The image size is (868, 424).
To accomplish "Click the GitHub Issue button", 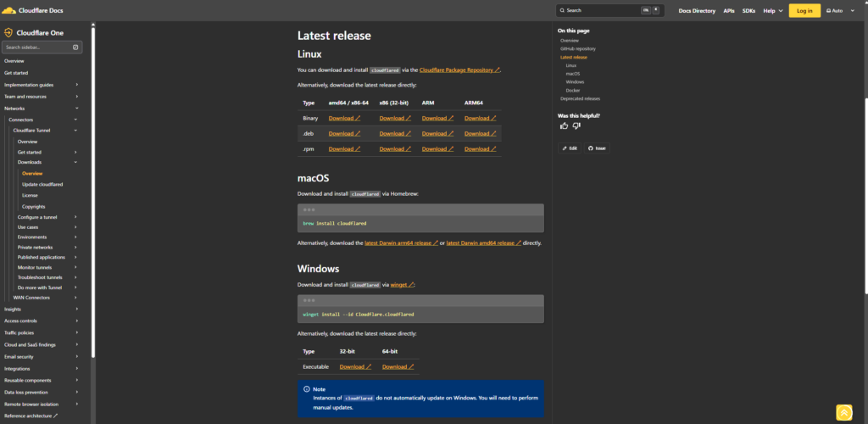I will [x=597, y=148].
